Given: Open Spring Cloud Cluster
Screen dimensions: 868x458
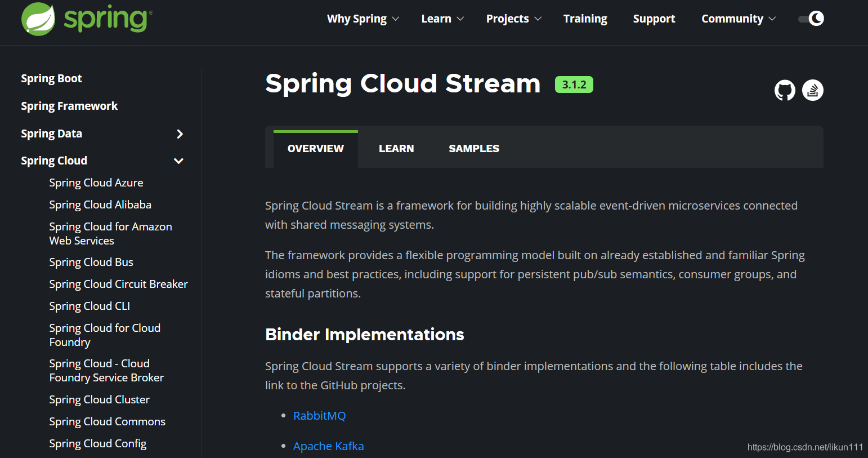Looking at the screenshot, I should 100,399.
